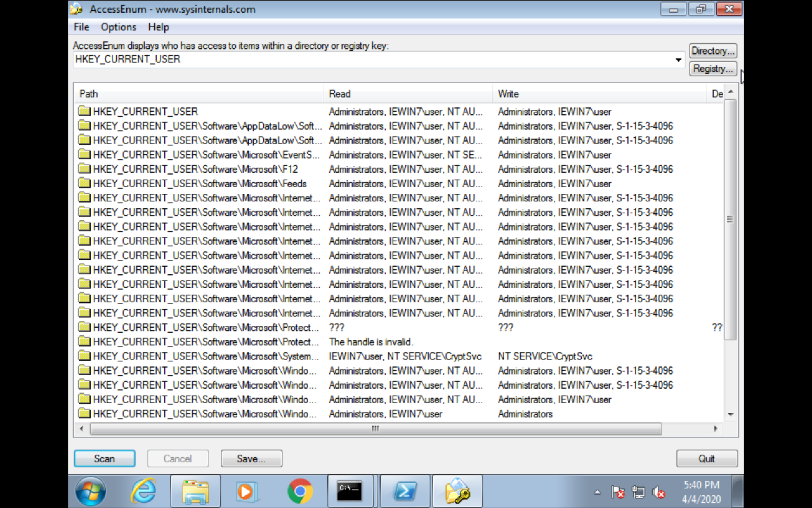812x508 pixels.
Task: Click folder icon of the ??? Protect row
Action: 84,327
